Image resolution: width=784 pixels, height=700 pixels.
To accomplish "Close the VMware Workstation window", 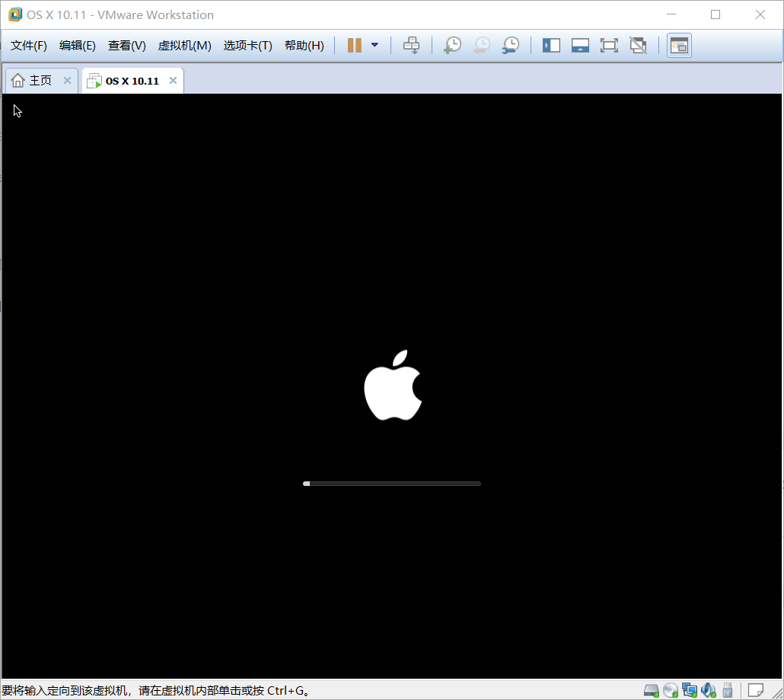I will coord(760,14).
